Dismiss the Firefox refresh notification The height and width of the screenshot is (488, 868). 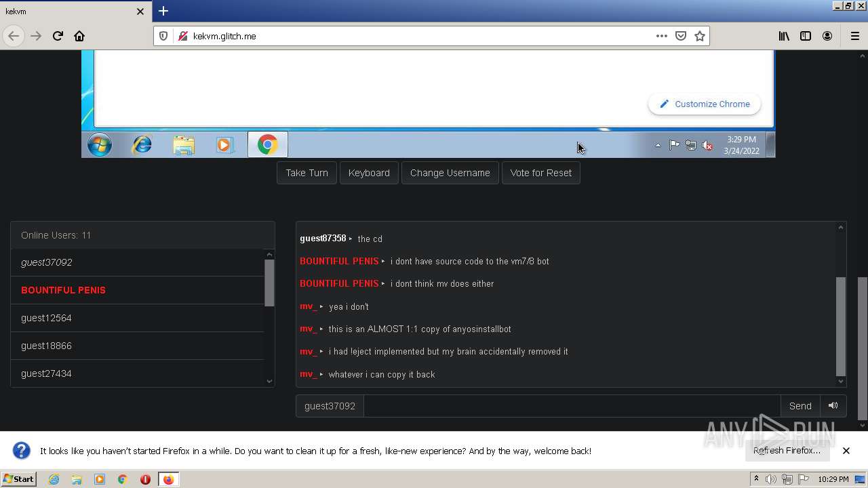(846, 451)
